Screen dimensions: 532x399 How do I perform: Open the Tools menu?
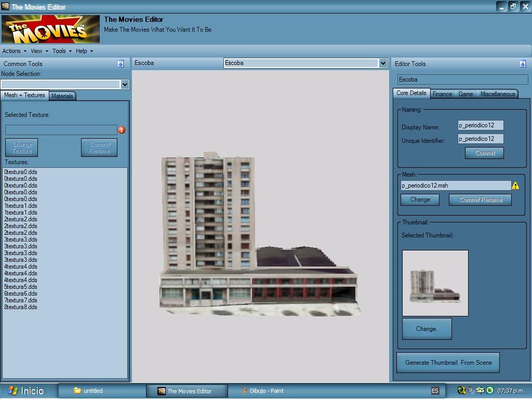point(62,51)
